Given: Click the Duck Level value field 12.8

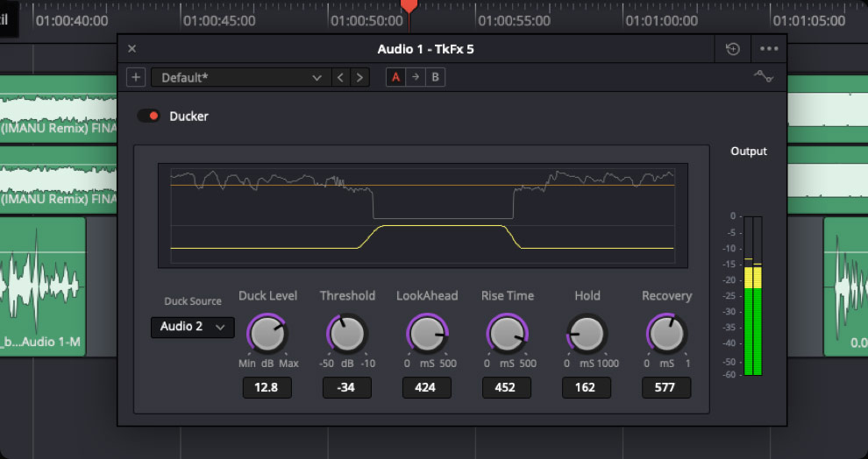Looking at the screenshot, I should coord(267,387).
